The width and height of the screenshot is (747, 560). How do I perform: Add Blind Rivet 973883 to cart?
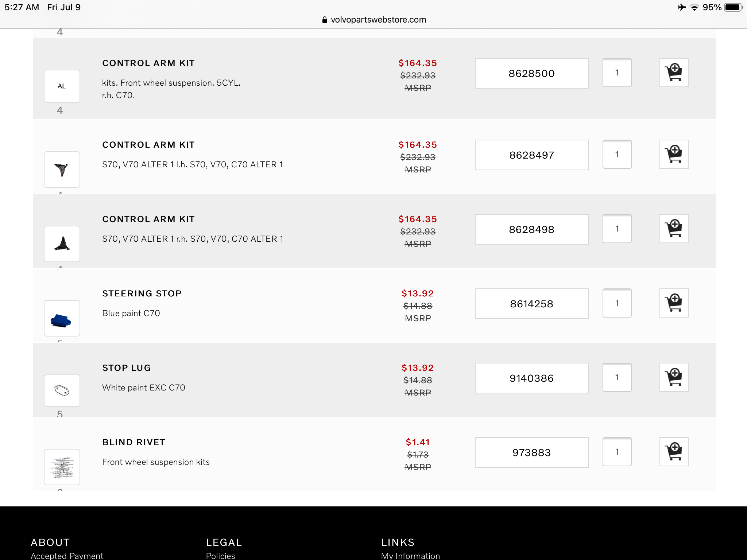pyautogui.click(x=674, y=452)
